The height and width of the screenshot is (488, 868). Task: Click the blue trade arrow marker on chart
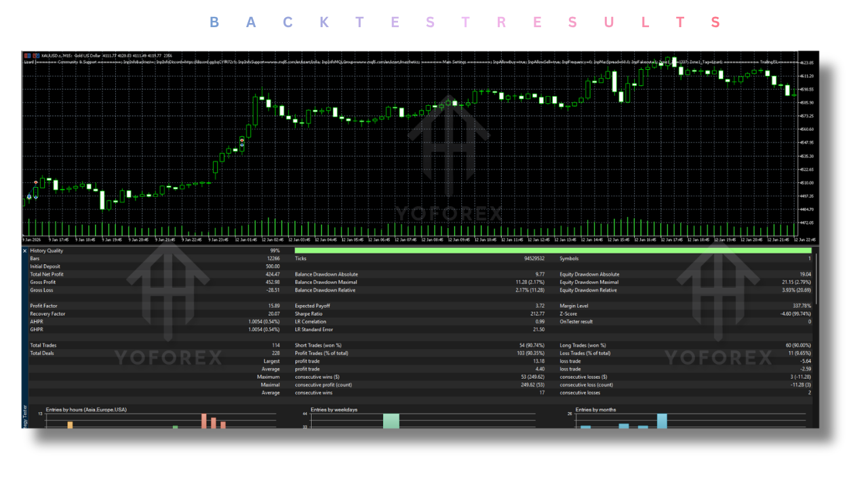tap(28, 197)
